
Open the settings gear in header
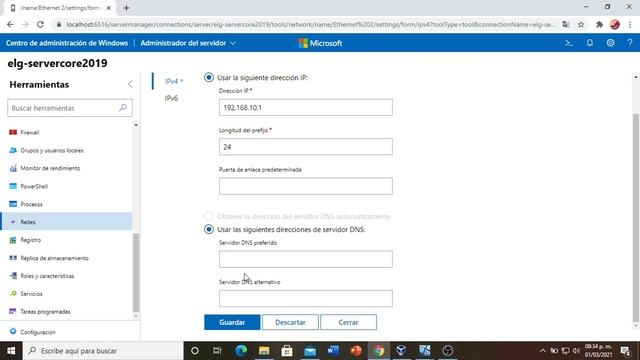click(610, 43)
